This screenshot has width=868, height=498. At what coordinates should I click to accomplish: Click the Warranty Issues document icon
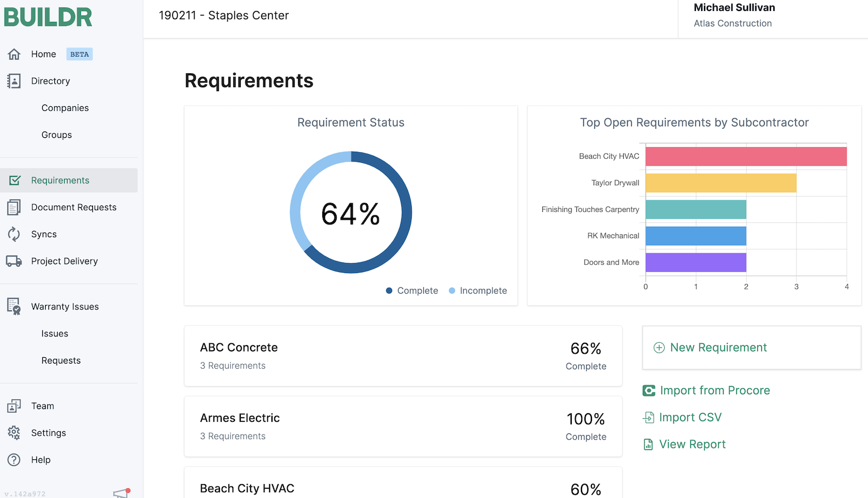click(x=14, y=306)
